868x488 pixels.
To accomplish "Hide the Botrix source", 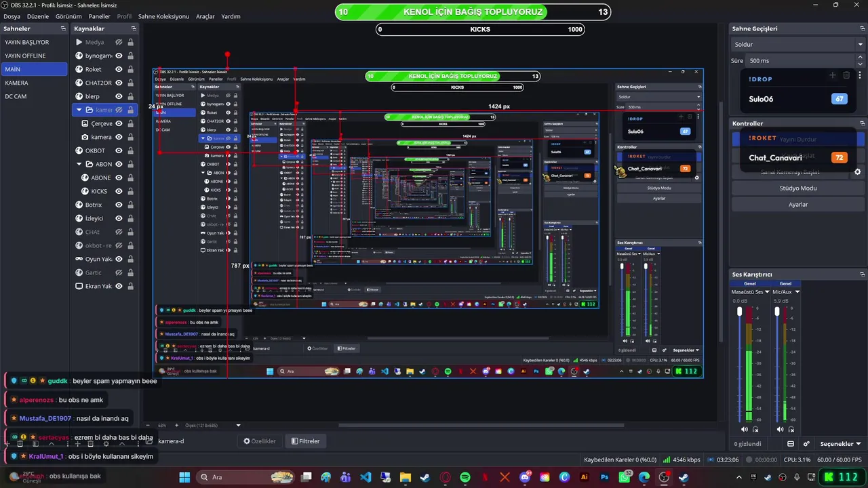I will click(x=119, y=205).
